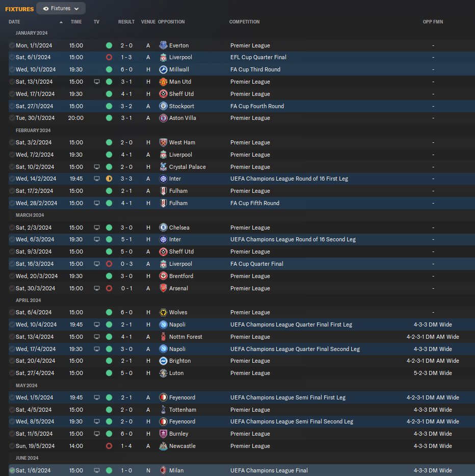Click the Tottenham club badge
The height and width of the screenshot is (476, 475).
(x=163, y=410)
